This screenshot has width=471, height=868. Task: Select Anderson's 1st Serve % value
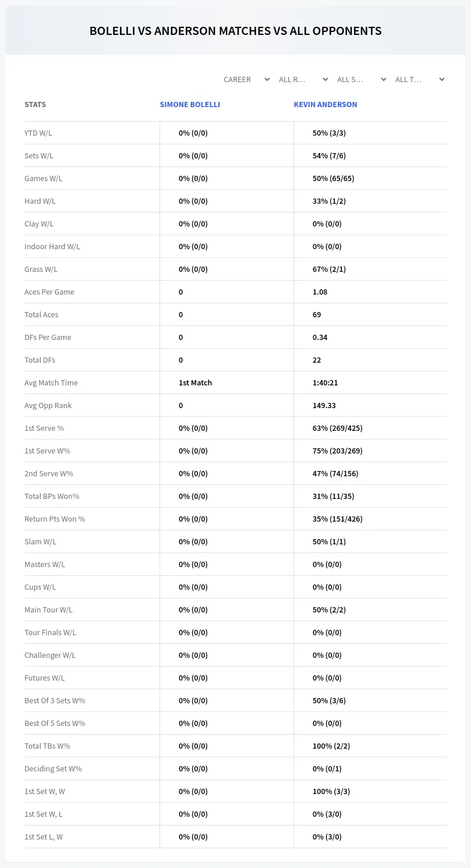(338, 428)
